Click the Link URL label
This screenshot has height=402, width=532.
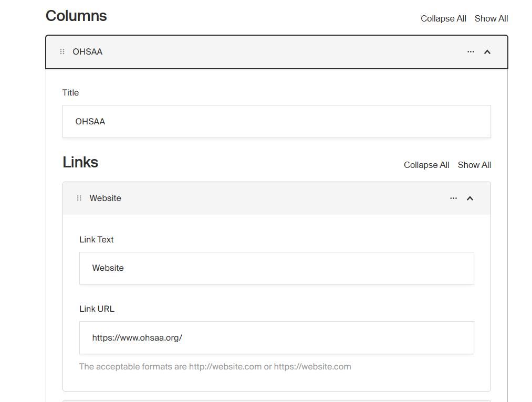point(97,309)
